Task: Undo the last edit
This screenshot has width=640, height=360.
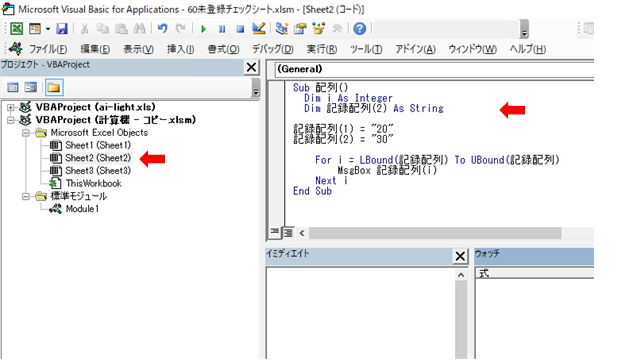Action: [162, 29]
